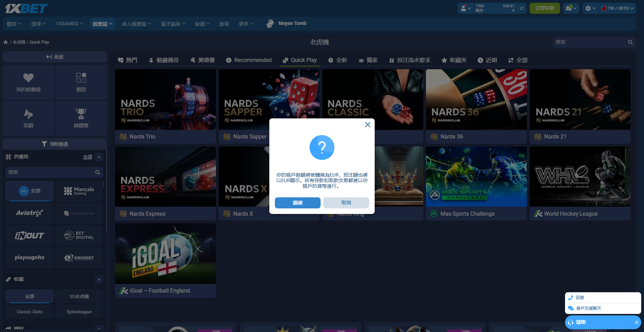The width and height of the screenshot is (644, 332).
Task: Switch to the 熱門 popular tab
Action: point(128,60)
